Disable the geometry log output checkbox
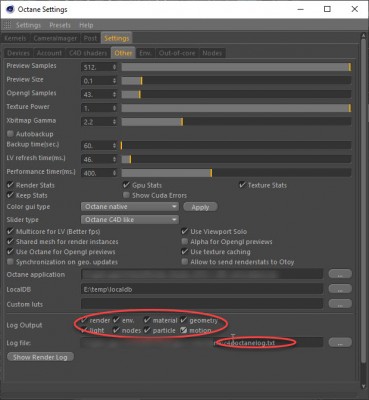 click(x=184, y=320)
